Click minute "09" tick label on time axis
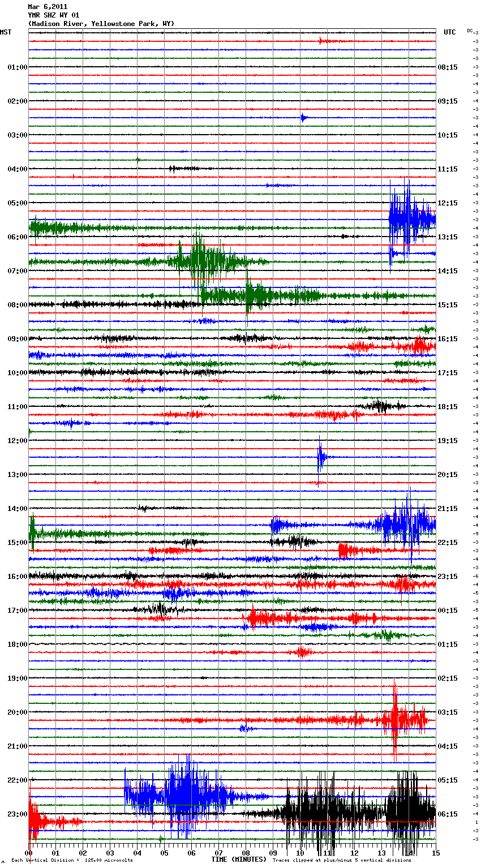This screenshot has height=868, width=481. tap(273, 853)
